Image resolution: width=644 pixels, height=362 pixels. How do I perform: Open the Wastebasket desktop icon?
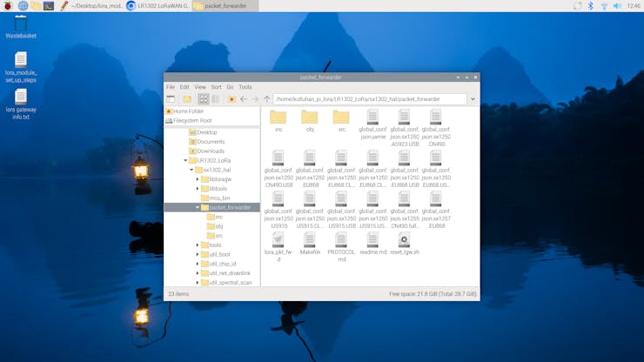click(x=20, y=26)
